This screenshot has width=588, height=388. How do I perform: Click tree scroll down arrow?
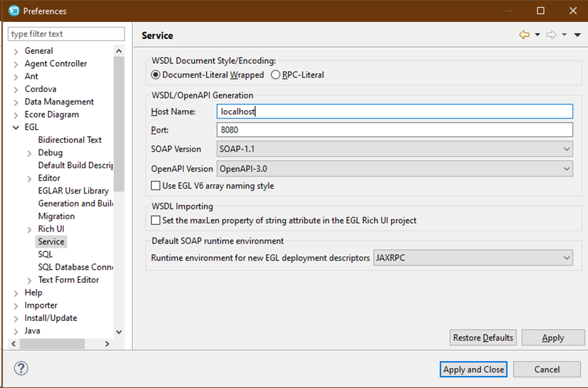click(x=119, y=332)
